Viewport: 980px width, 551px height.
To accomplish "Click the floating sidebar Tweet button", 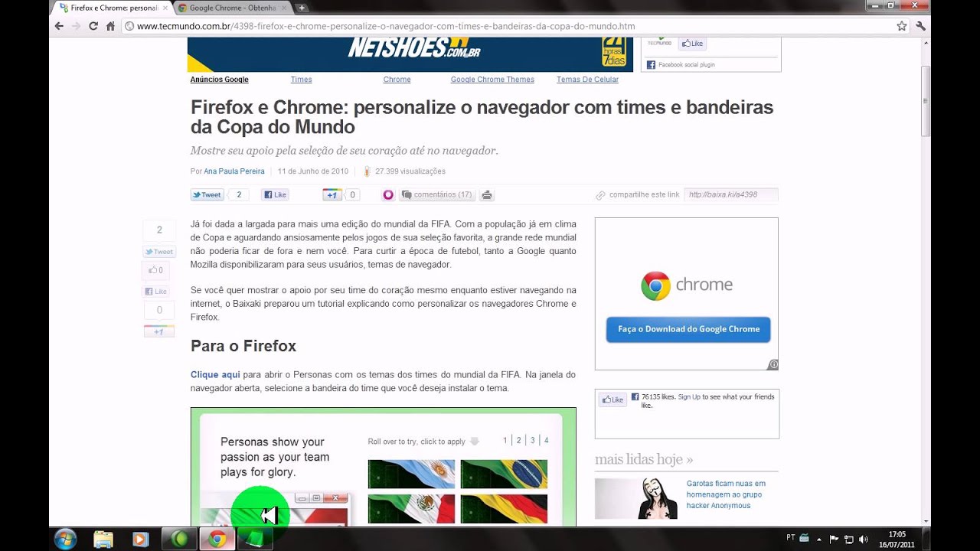I will pyautogui.click(x=159, y=252).
